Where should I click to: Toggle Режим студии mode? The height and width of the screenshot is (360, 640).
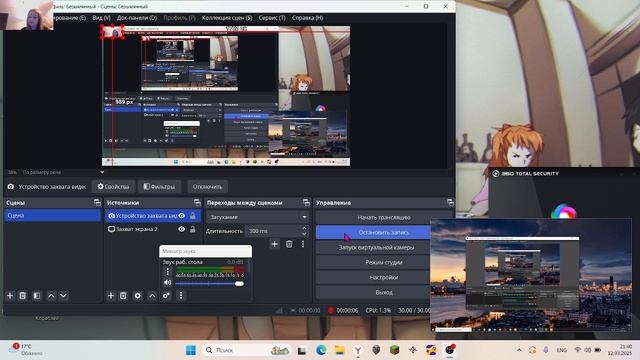(x=384, y=262)
